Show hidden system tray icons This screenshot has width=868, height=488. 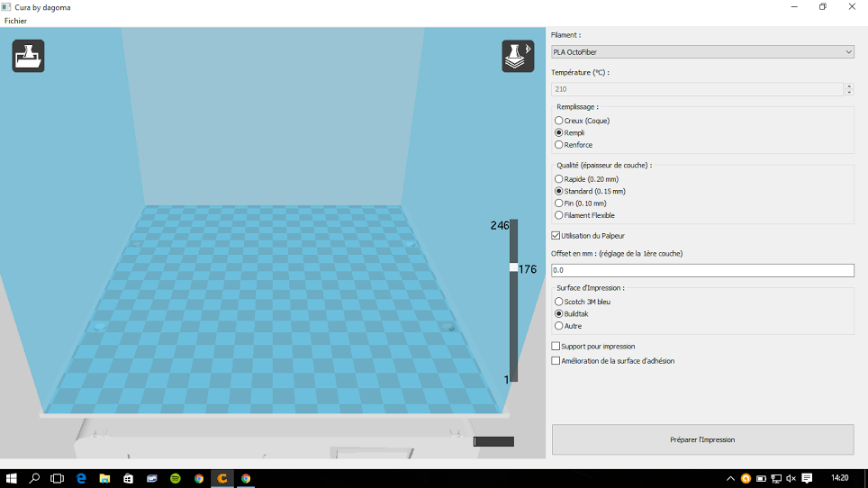tap(731, 479)
